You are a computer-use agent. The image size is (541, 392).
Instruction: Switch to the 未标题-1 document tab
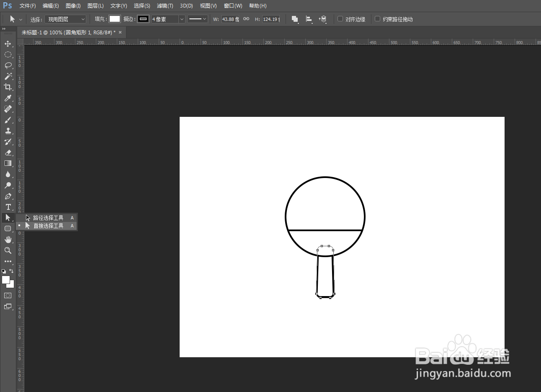pos(68,32)
